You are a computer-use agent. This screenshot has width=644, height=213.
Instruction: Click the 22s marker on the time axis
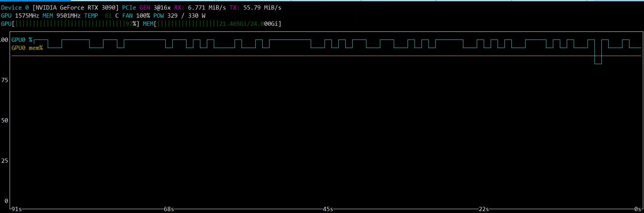(484, 209)
